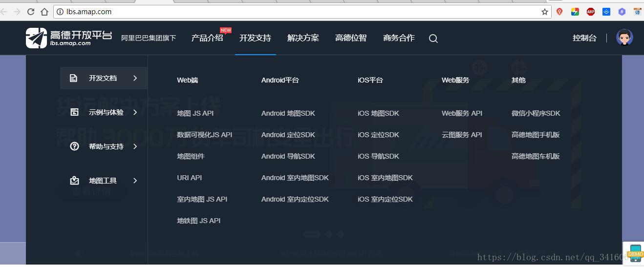Open 高德地图手机版 link
The height and width of the screenshot is (267, 644).
536,135
